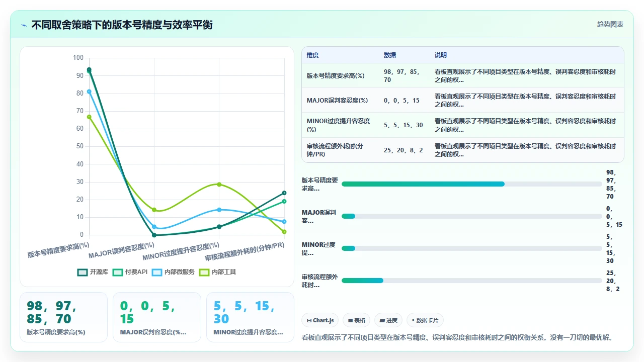Click the MAJOR误判容 progress bar
The height and width of the screenshot is (362, 644).
click(x=471, y=216)
